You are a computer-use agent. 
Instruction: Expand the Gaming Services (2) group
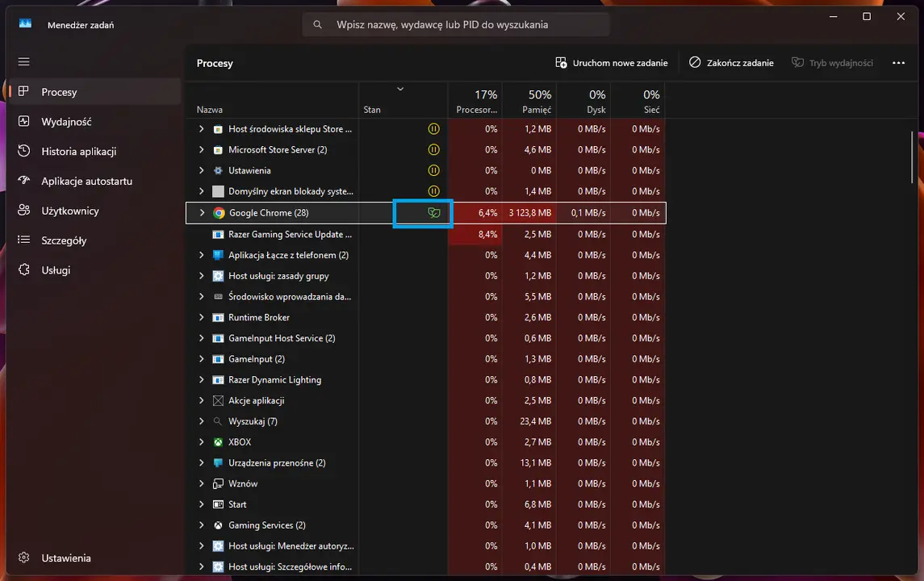pos(202,525)
